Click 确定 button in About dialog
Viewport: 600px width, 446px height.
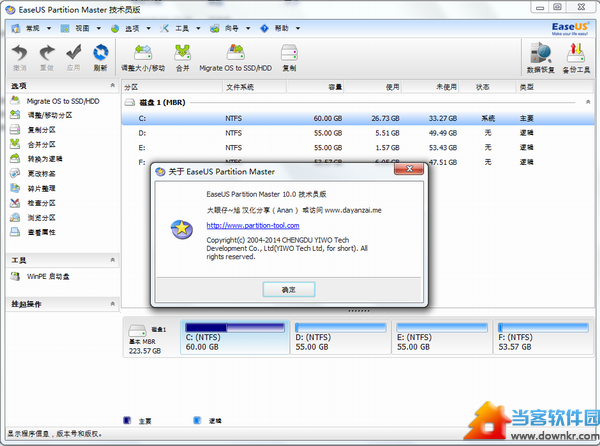[289, 290]
